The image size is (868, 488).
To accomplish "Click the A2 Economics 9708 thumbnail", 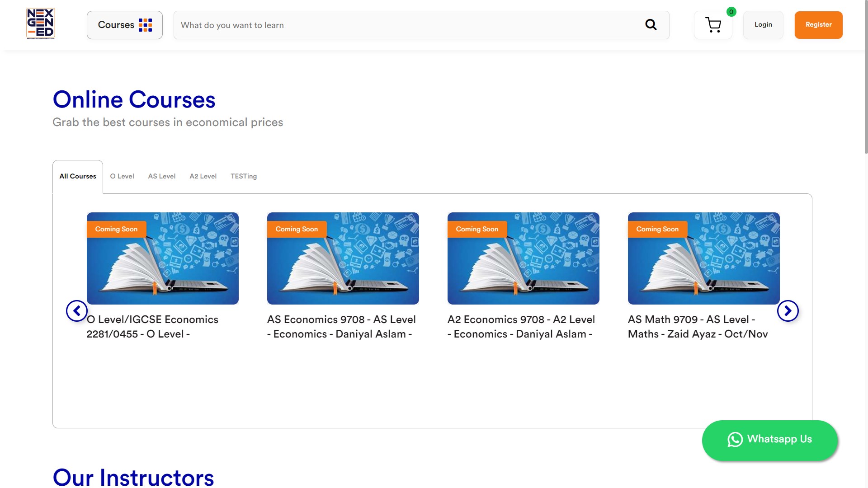I will (x=523, y=258).
